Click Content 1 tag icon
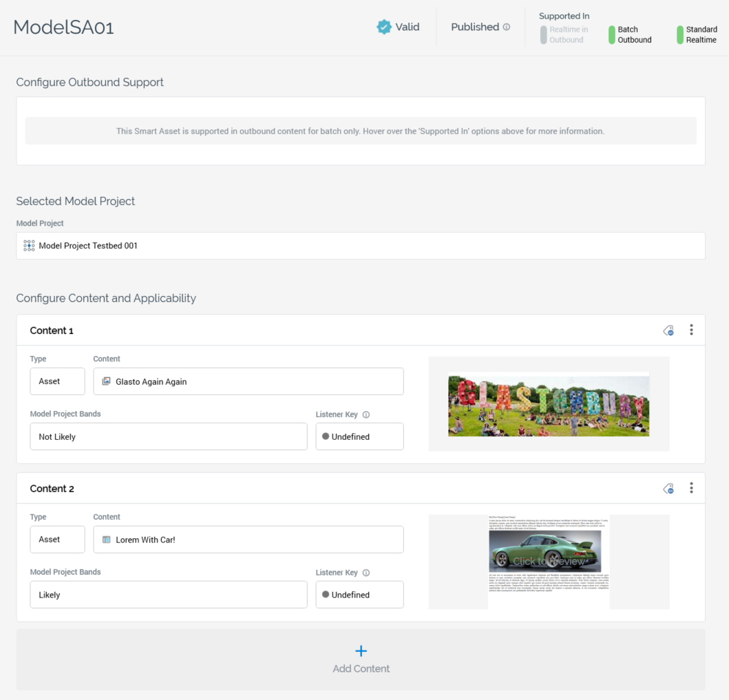 (x=668, y=331)
